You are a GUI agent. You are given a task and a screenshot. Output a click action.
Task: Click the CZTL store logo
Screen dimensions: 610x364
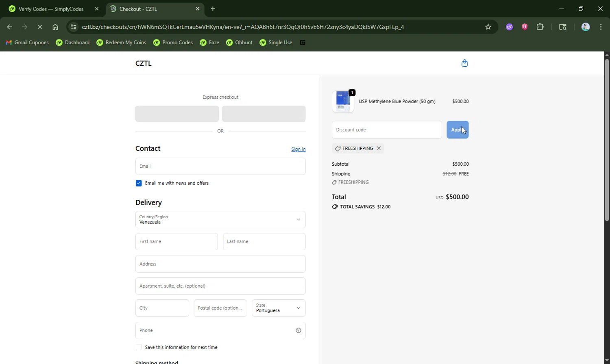(143, 63)
